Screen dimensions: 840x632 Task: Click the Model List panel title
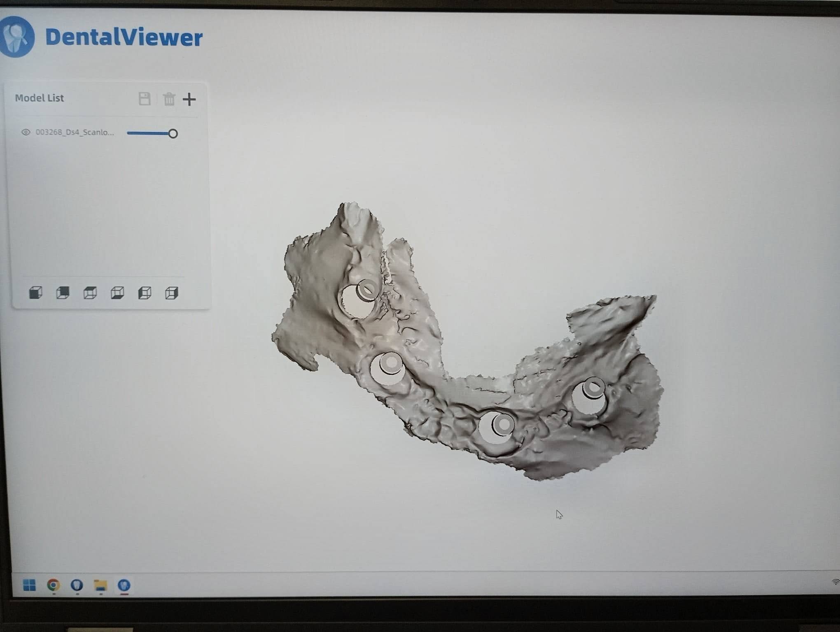[x=40, y=98]
